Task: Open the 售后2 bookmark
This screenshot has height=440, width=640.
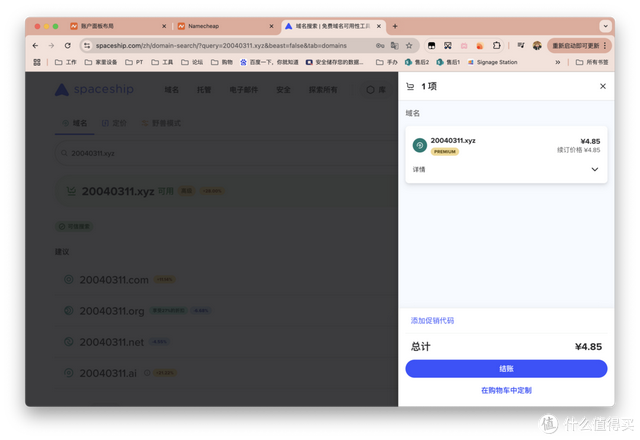Action: point(417,62)
